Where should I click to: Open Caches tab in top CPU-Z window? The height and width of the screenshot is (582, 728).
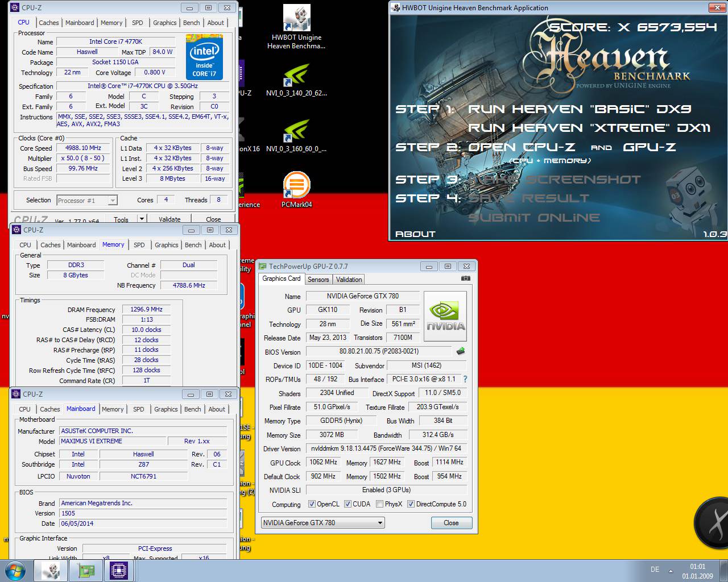click(49, 23)
